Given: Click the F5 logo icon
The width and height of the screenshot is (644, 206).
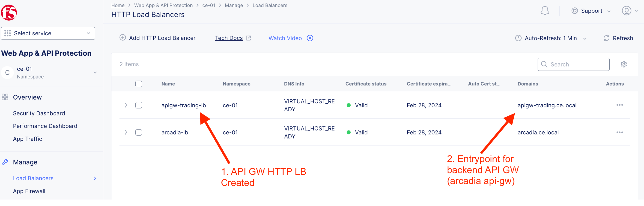Looking at the screenshot, I should [x=9, y=12].
